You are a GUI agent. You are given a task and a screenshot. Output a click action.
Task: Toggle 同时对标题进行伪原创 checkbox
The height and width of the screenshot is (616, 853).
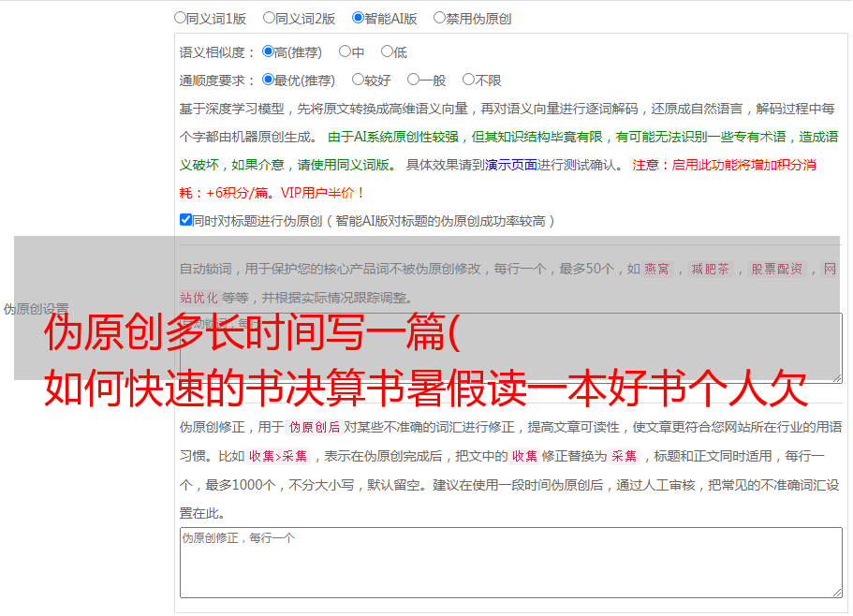click(185, 220)
